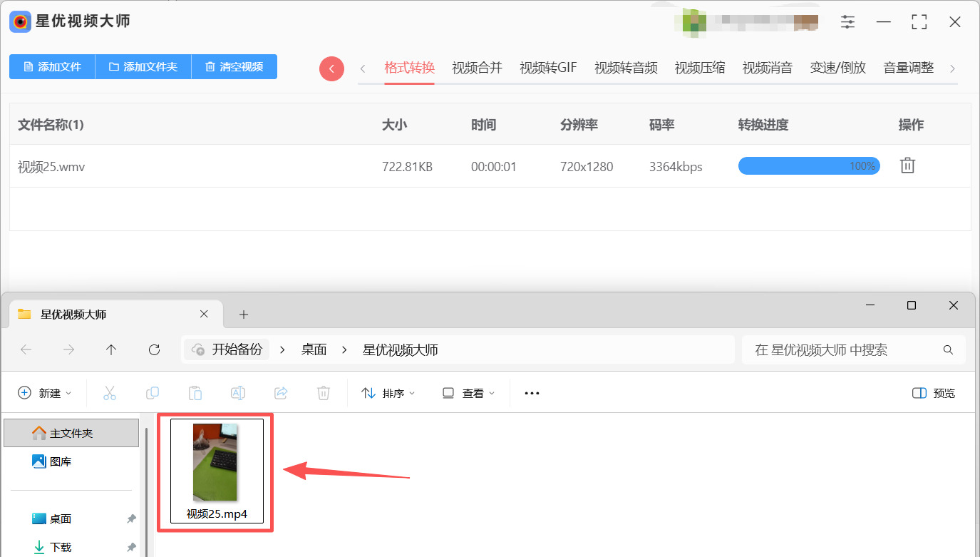The image size is (980, 557).
Task: Click the 添加文件夹 button
Action: coord(143,66)
